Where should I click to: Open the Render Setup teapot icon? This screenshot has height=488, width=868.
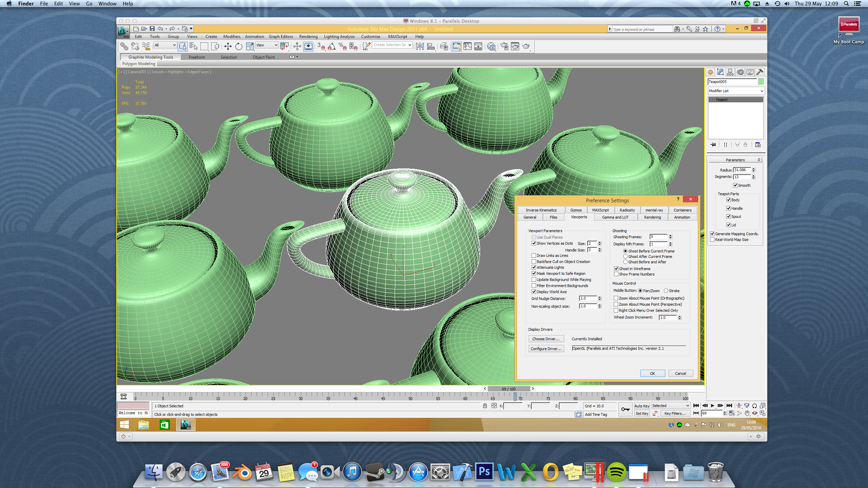tap(504, 46)
